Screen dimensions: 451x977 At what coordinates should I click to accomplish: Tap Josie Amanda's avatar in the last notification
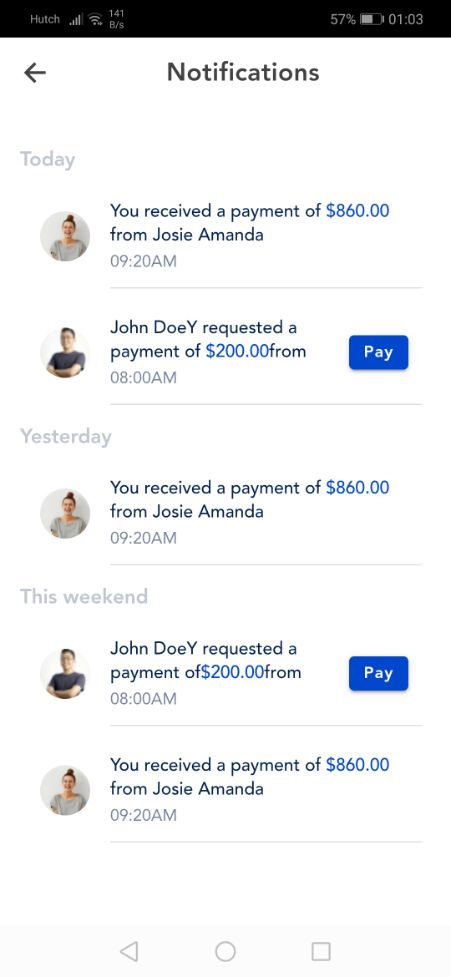65,790
